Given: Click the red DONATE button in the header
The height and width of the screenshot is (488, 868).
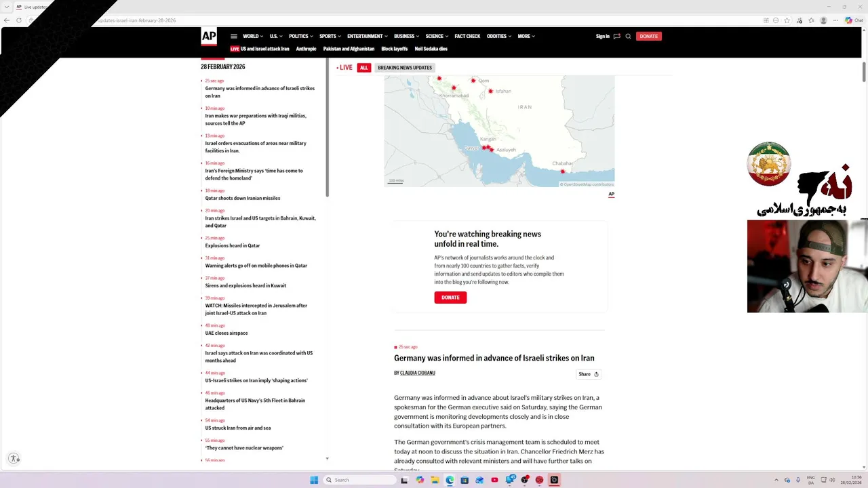Looking at the screenshot, I should pos(649,37).
